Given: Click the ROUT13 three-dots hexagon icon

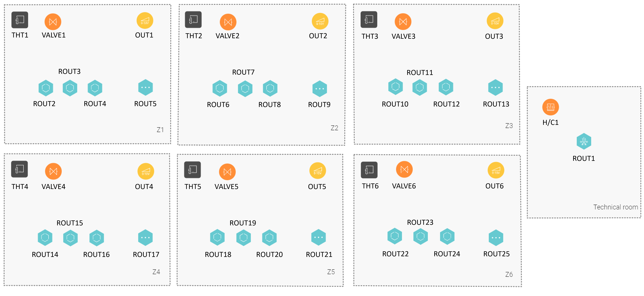Looking at the screenshot, I should pos(496,87).
